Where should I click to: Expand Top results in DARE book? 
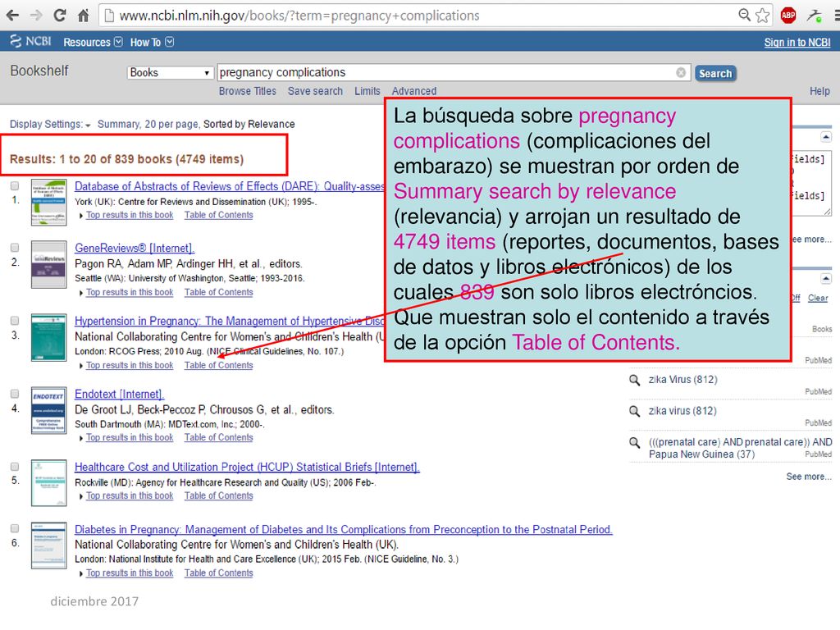click(x=126, y=215)
